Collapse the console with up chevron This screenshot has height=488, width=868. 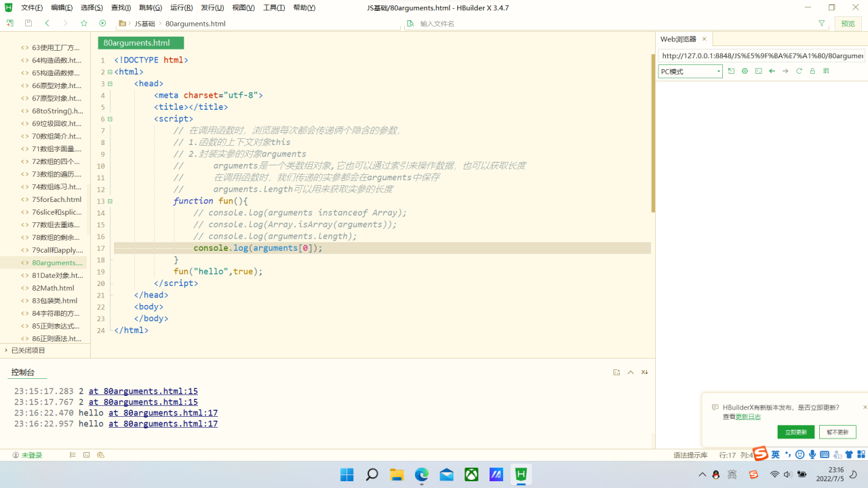(631, 372)
